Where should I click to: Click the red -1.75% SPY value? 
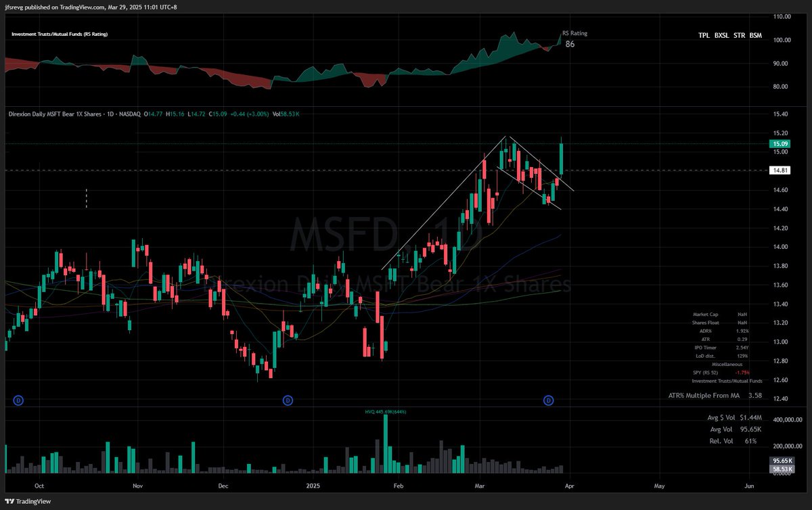click(x=744, y=373)
